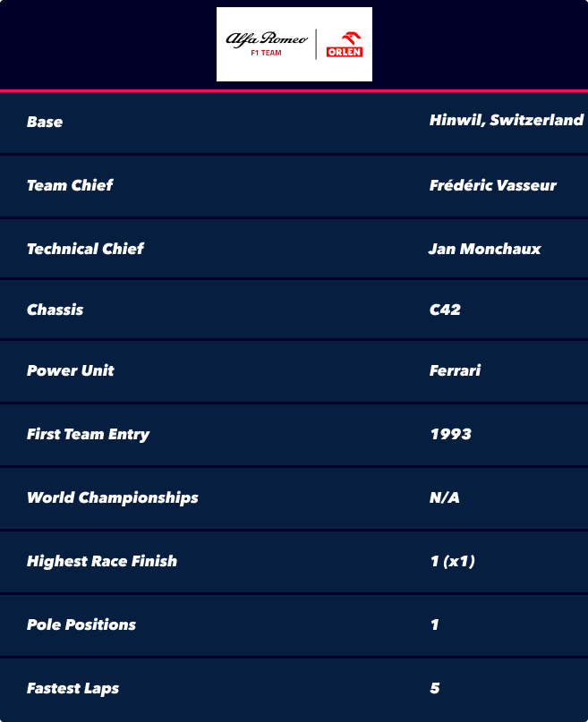Select the Fastest Laps label
The image size is (588, 722).
(x=72, y=688)
